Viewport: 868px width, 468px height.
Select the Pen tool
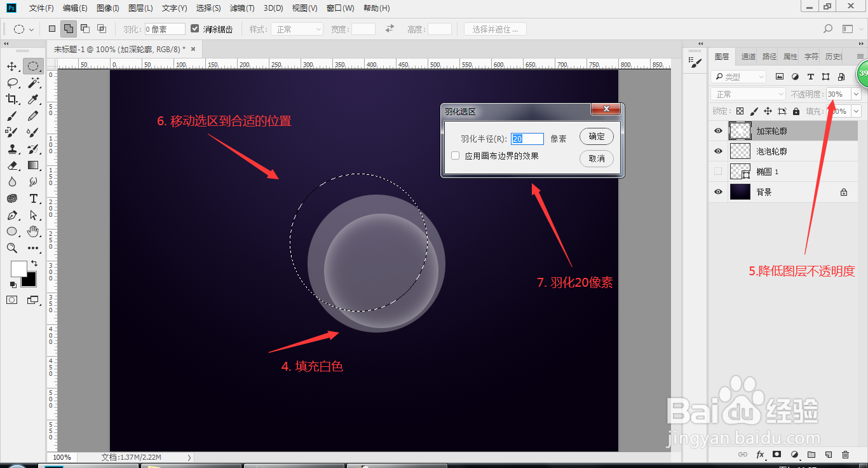click(12, 215)
